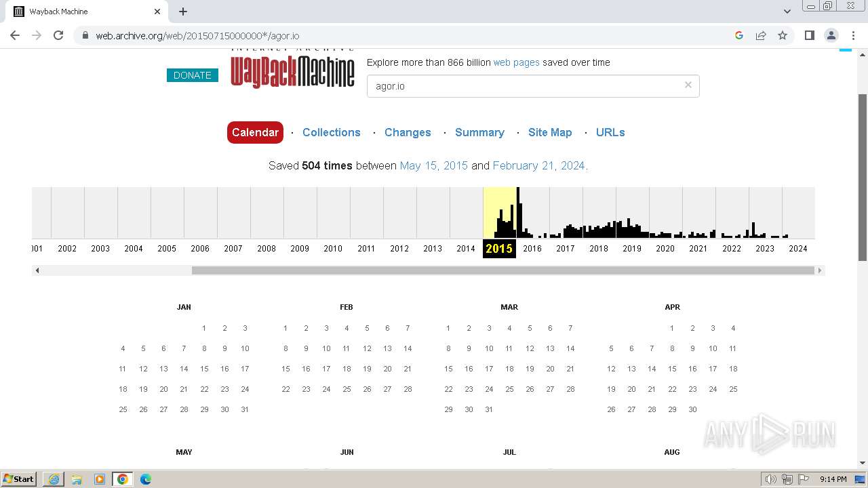Select year 2019 on the timeline
This screenshot has height=488, width=868.
pyautogui.click(x=632, y=248)
